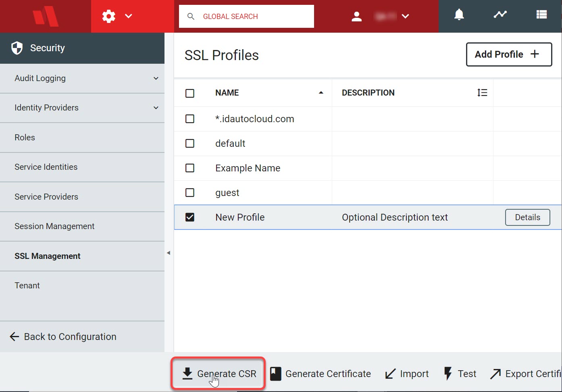The image size is (562, 392).
Task: Open the settings gear menu
Action: (x=109, y=16)
